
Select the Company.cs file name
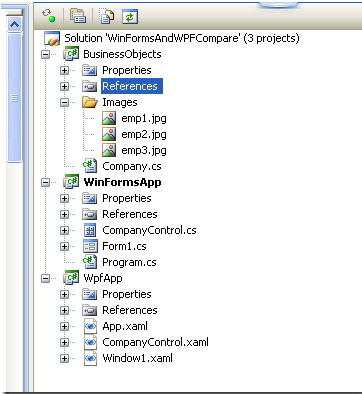click(132, 166)
